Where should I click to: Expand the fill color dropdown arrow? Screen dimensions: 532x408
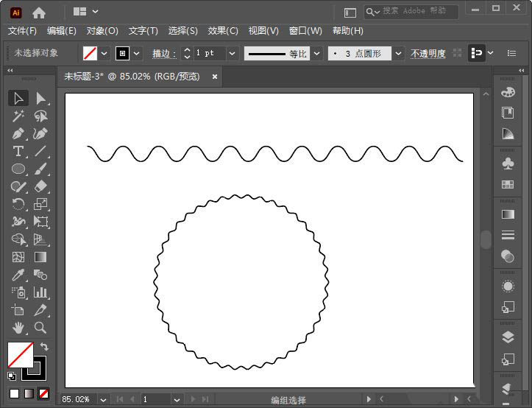[x=104, y=54]
